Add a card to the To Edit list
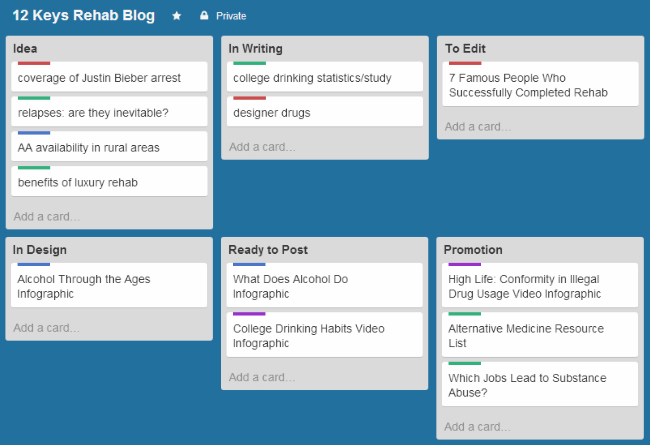 478,126
